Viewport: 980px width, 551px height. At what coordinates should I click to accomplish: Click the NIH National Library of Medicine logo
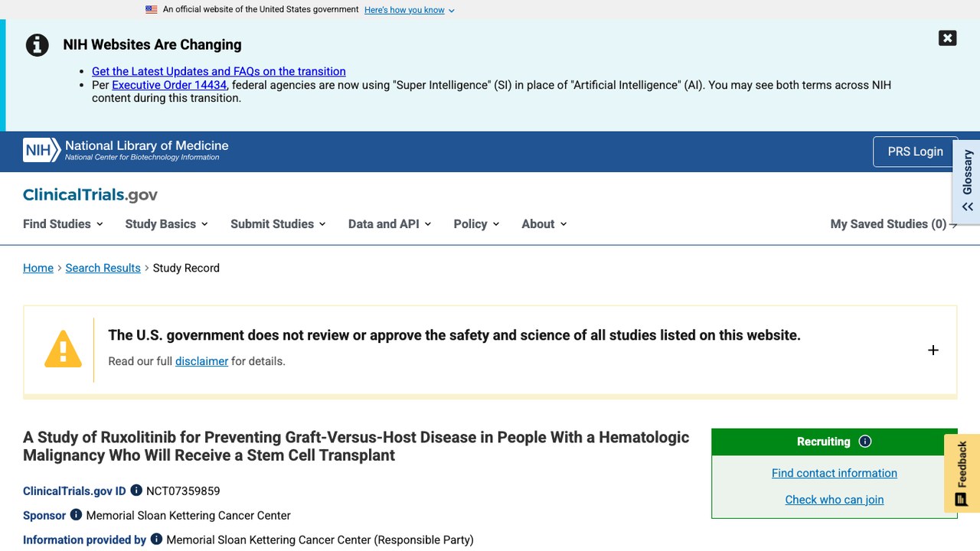[126, 150]
